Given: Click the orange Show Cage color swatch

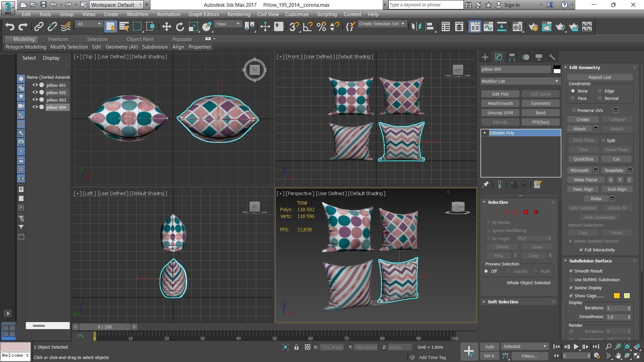Looking at the screenshot, I should tap(616, 296).
